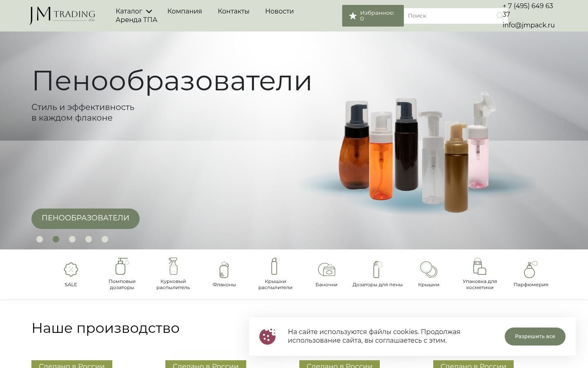Open the Крышки lids icon

click(429, 269)
